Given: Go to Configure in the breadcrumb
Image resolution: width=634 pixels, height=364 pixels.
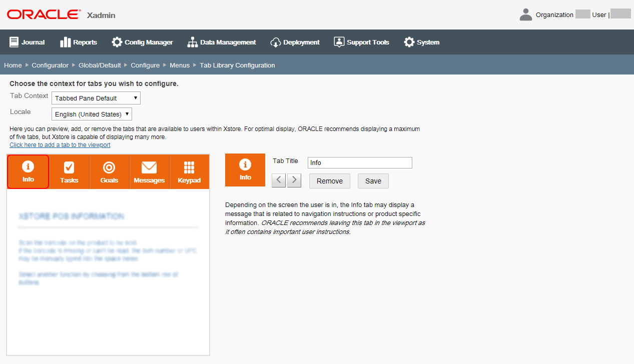Looking at the screenshot, I should click(145, 65).
